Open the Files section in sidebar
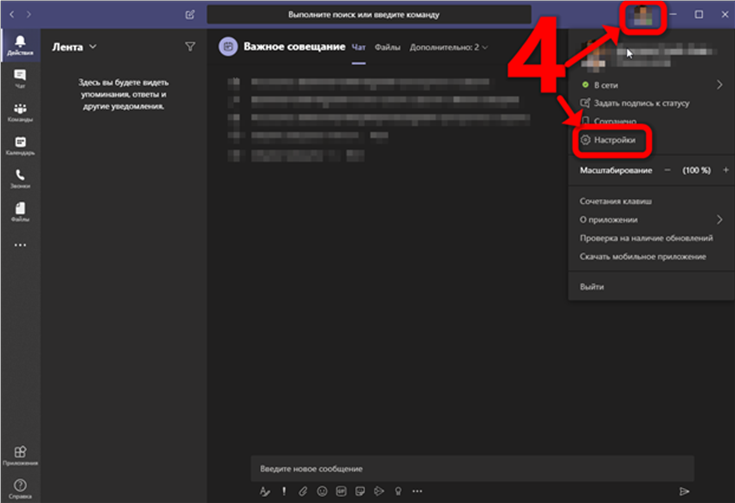This screenshot has width=735, height=503. point(20,212)
